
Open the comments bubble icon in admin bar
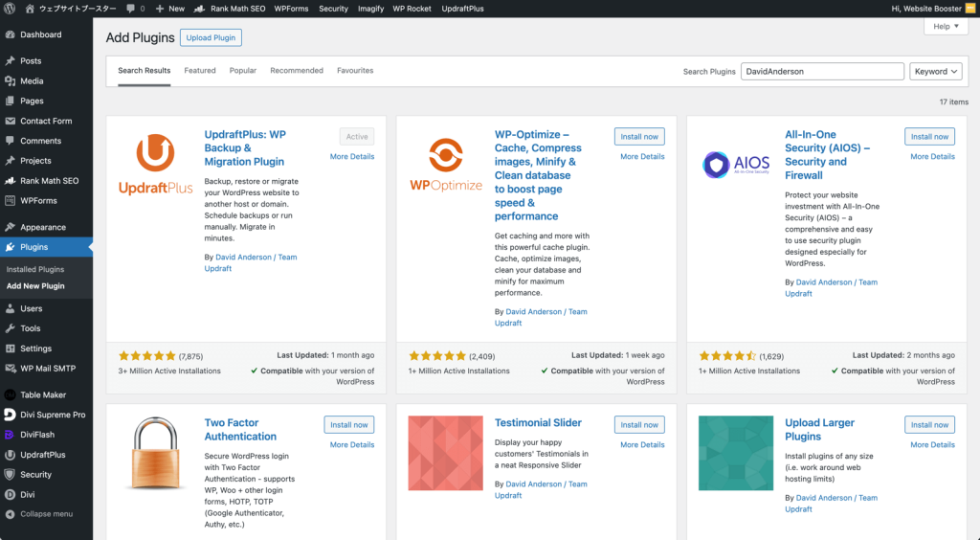tap(130, 9)
